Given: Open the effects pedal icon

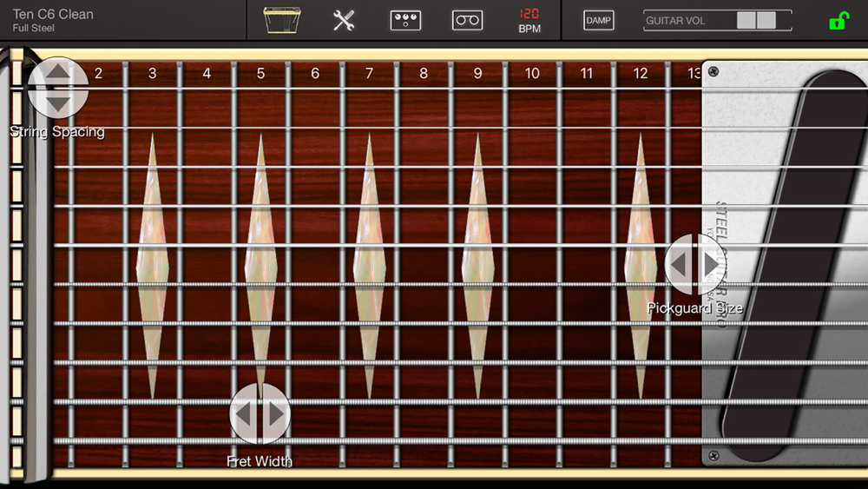Looking at the screenshot, I should (405, 21).
